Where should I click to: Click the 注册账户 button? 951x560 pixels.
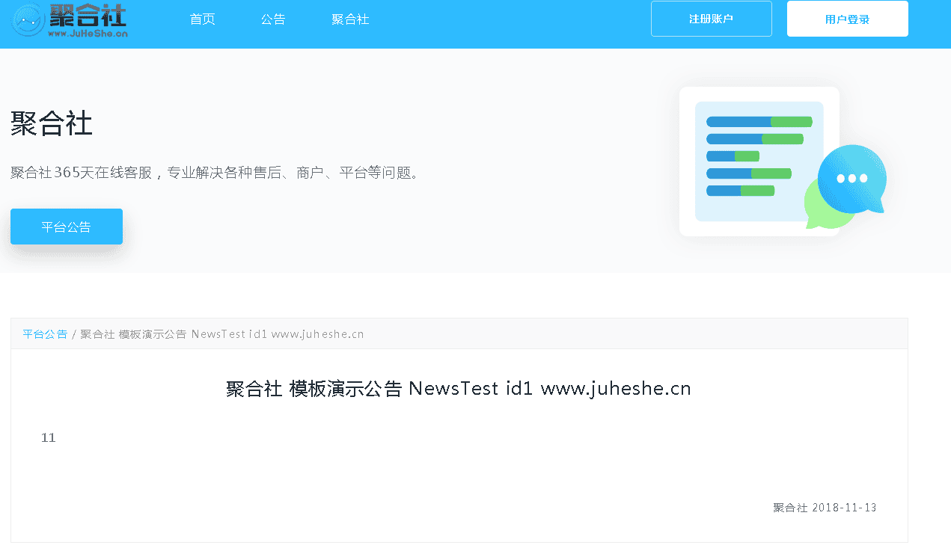coord(711,19)
